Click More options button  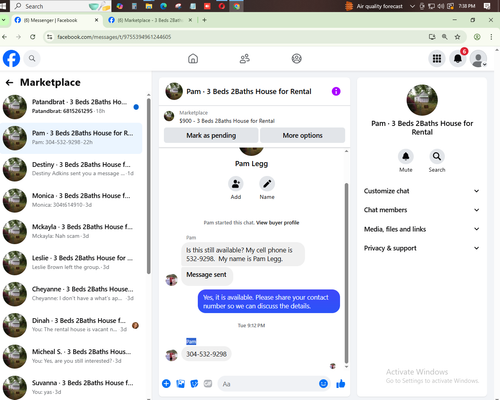pyautogui.click(x=302, y=135)
